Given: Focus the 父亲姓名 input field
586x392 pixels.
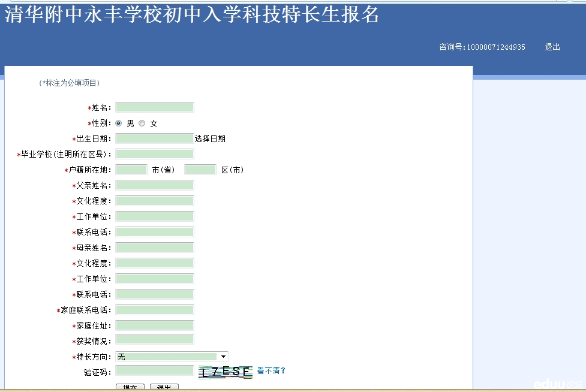Looking at the screenshot, I should click(x=155, y=185).
